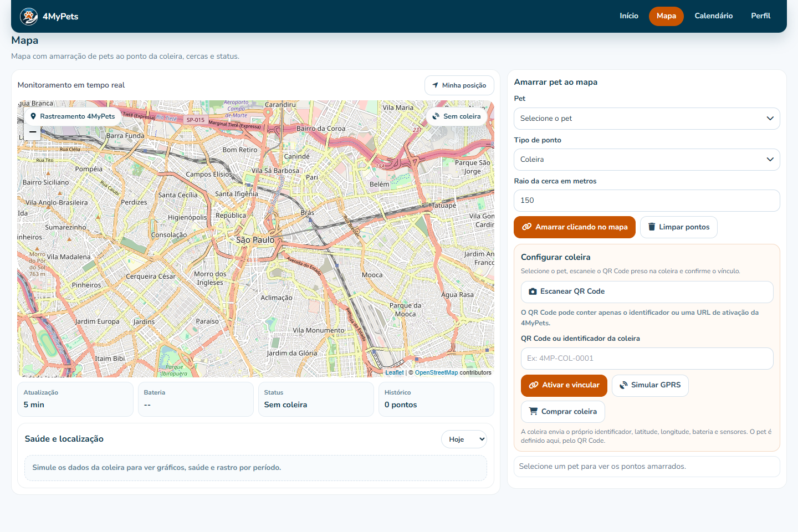Open Comprar coleira cart button
Image resolution: width=798 pixels, height=532 pixels.
[x=563, y=412]
